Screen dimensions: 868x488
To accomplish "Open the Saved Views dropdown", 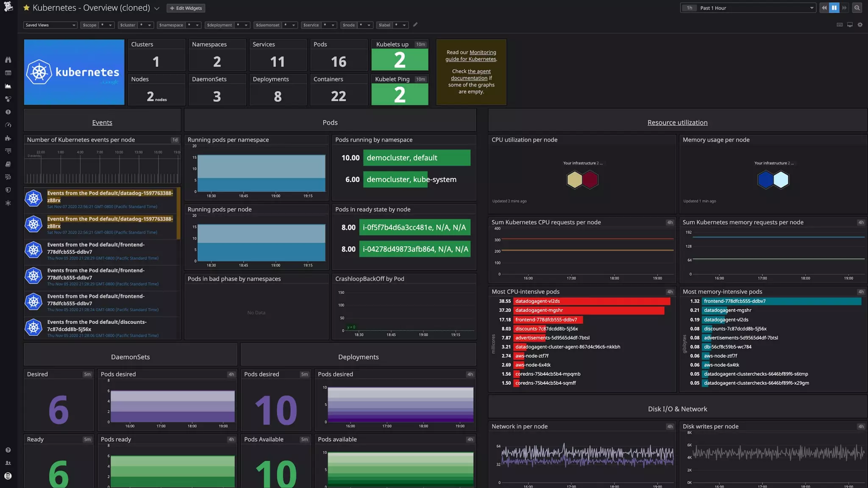I will (50, 25).
